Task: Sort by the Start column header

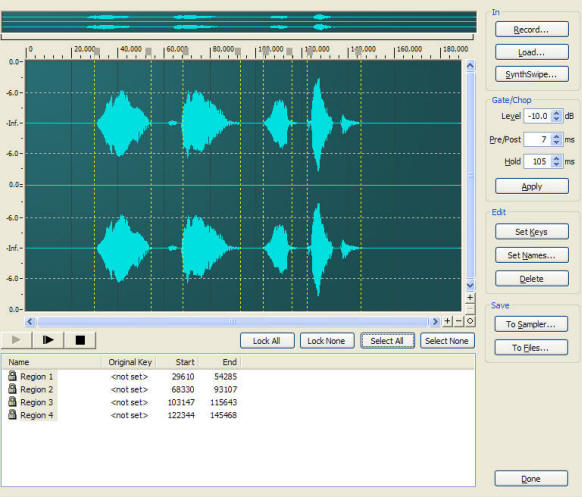Action: [x=177, y=362]
